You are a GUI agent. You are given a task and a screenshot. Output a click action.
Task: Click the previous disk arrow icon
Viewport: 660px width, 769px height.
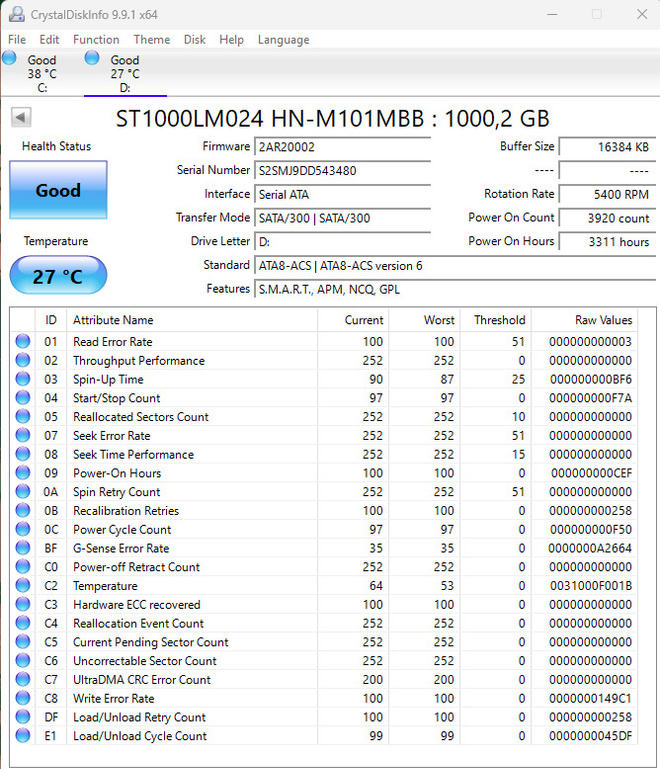(21, 118)
